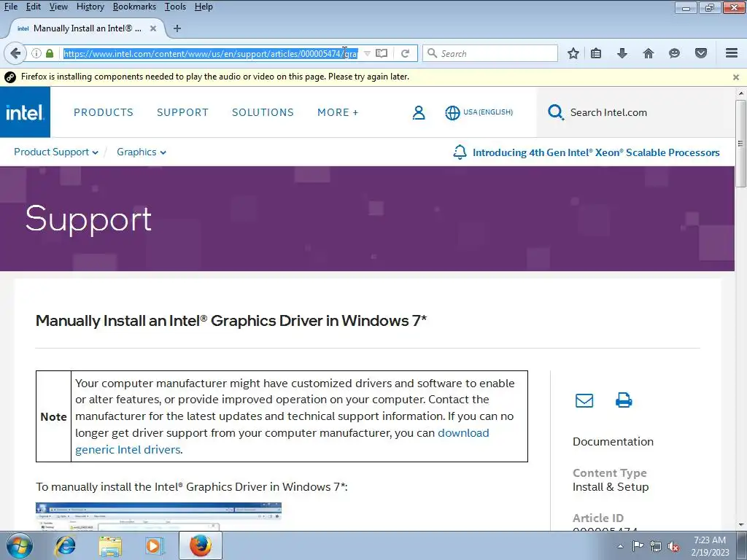Screen dimensions: 747x560
Task: Open Intel user account sign-in icon
Action: [x=419, y=112]
